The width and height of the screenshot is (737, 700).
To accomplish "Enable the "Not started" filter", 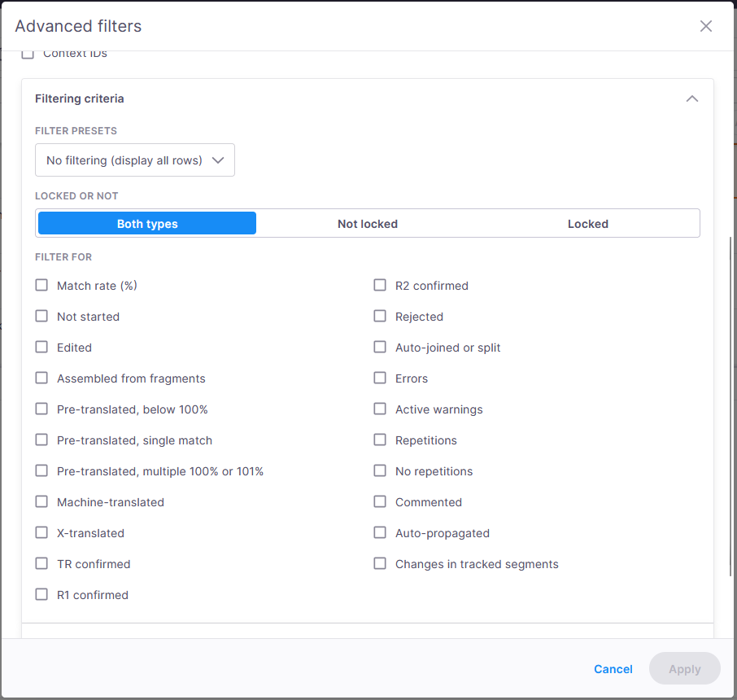I will [41, 316].
